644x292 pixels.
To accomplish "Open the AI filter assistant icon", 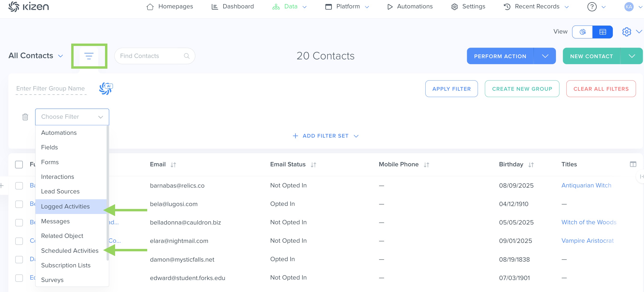I will coord(106,89).
